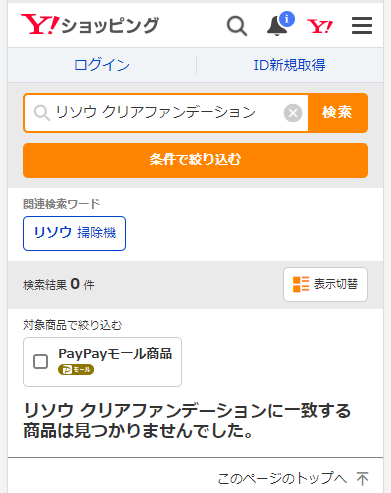391x493 pixels.
Task: Click the Yahoo! Shopping logo
Action: point(90,25)
